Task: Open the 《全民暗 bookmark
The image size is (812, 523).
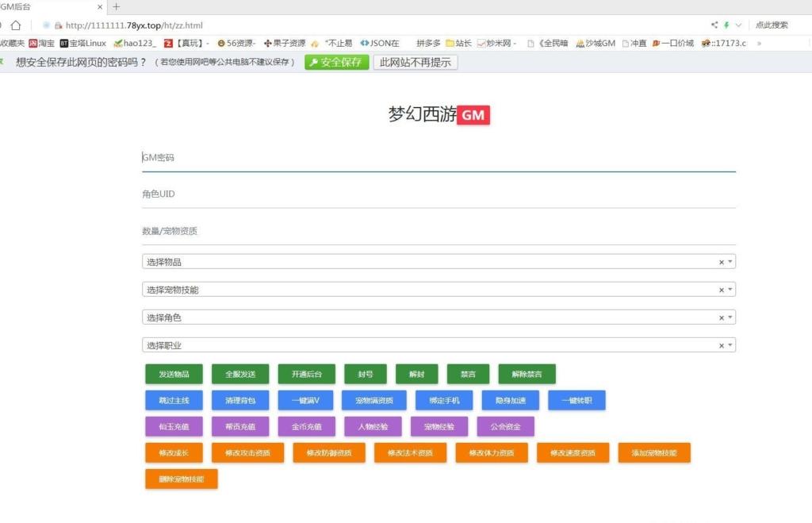Action: (x=547, y=43)
